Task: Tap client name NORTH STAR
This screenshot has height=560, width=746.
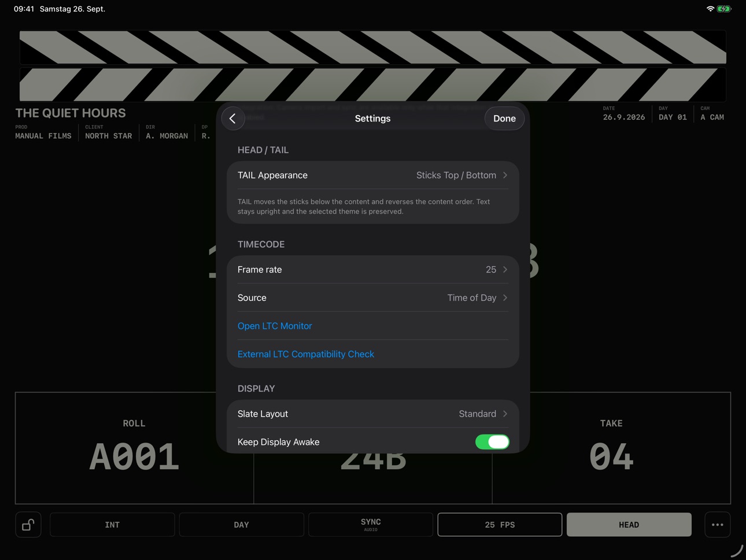Action: (109, 136)
